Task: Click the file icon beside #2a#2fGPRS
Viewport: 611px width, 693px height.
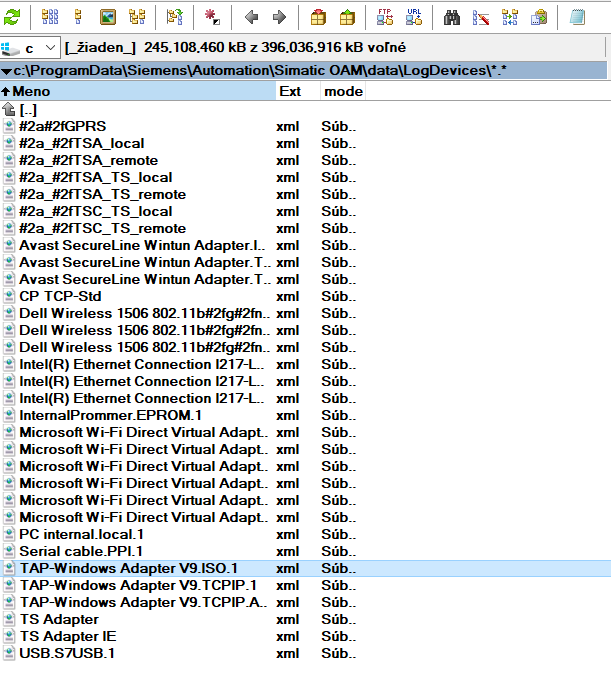Action: [9, 126]
